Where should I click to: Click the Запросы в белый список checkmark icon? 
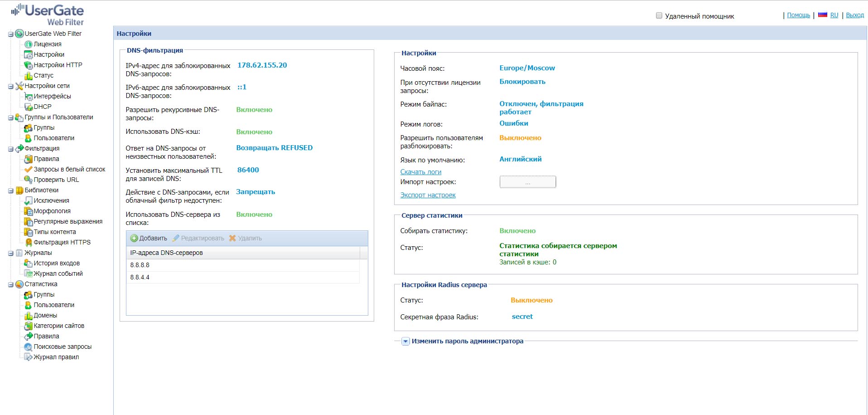pos(29,169)
